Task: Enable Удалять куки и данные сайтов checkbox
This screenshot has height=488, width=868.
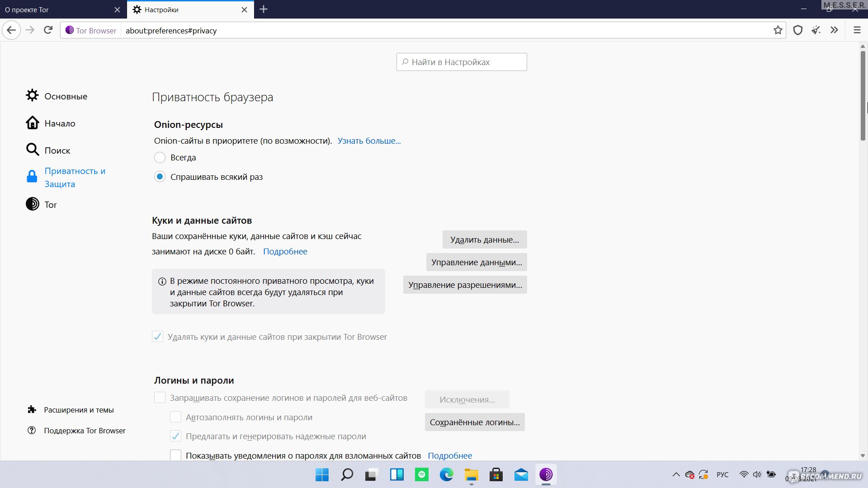Action: [158, 336]
